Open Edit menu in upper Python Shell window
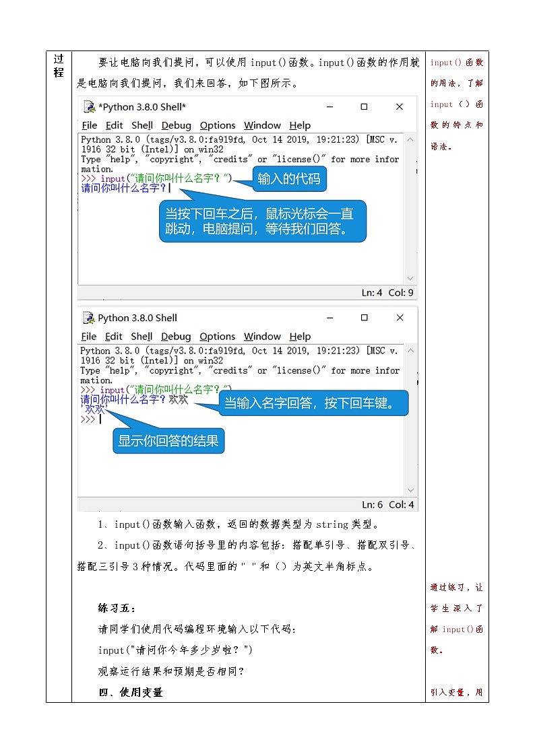Screen dimensions: 535x756 click(115, 125)
